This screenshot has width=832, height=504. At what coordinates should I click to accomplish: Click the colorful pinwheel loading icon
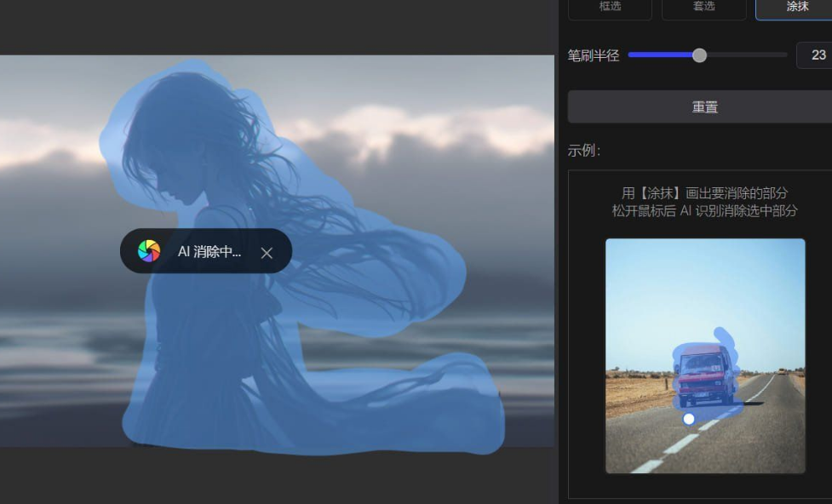pyautogui.click(x=149, y=251)
